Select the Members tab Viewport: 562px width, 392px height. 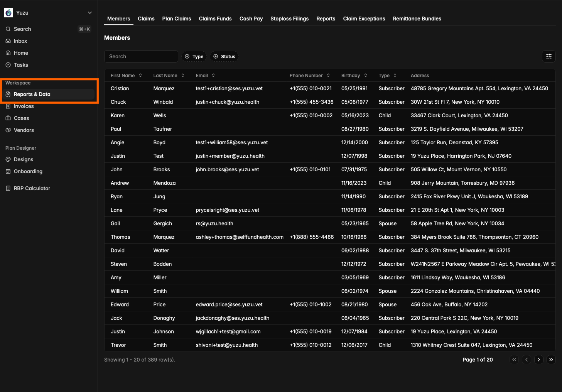pos(119,19)
